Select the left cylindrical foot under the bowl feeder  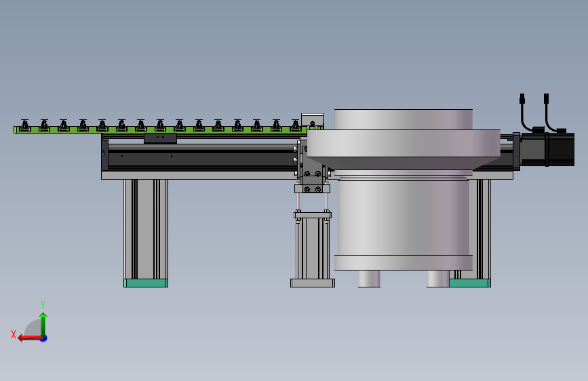(369, 279)
